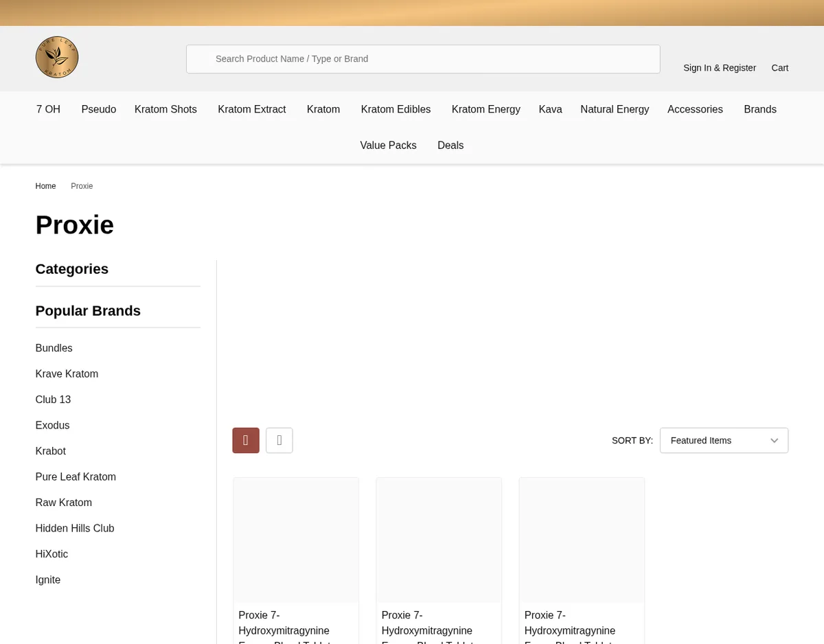The image size is (824, 644).
Task: Open Sign In & Register page
Action: 720,68
